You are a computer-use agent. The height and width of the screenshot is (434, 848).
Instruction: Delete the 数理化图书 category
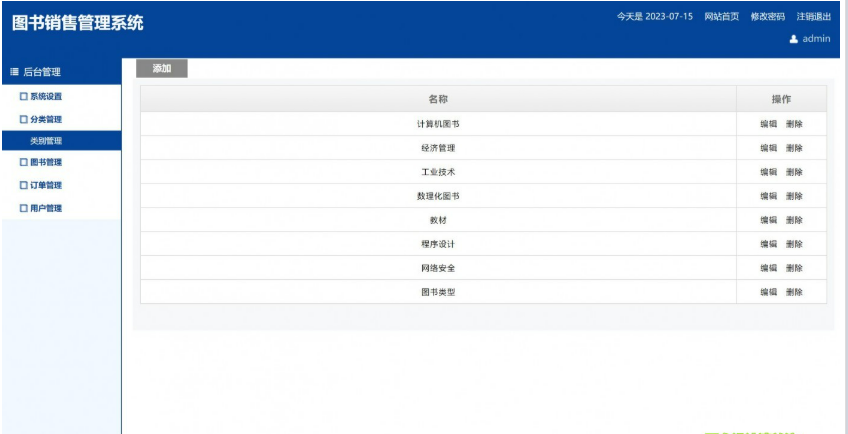click(794, 196)
